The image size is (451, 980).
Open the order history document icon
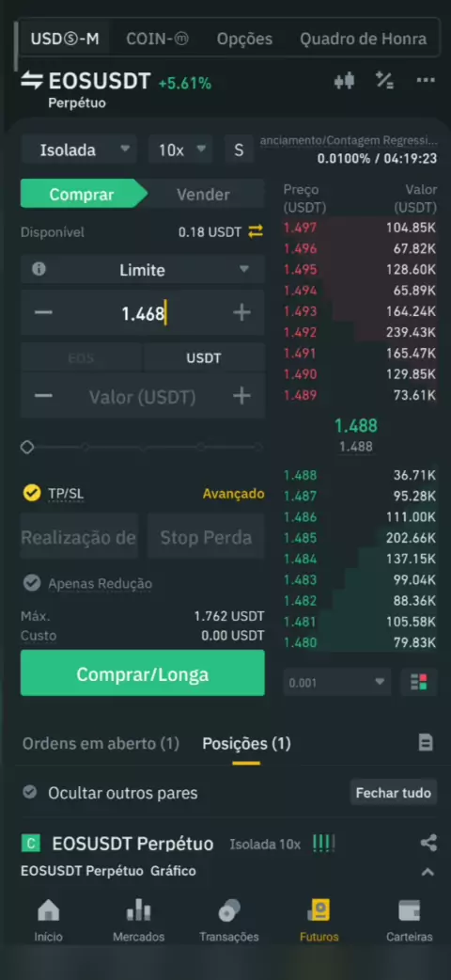click(x=426, y=742)
